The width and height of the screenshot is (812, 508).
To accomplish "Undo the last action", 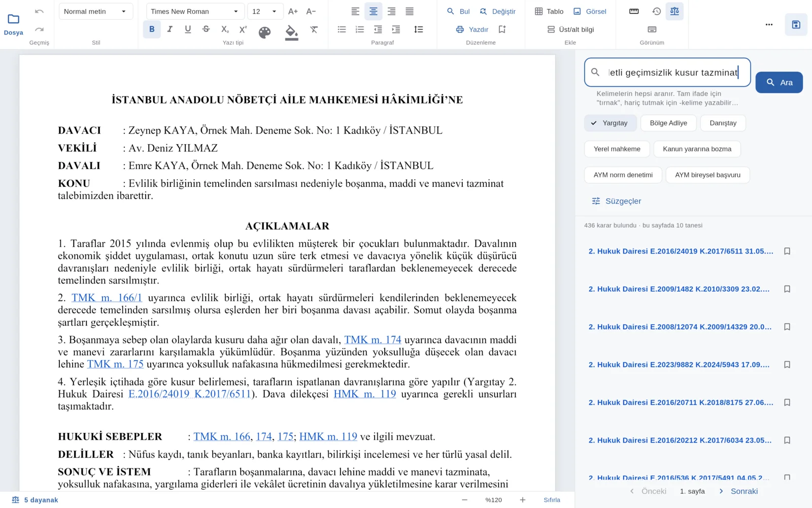I will 40,11.
